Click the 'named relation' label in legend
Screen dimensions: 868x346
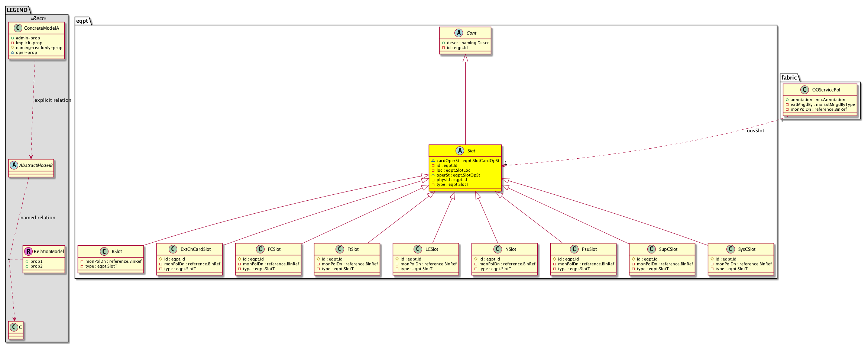point(38,218)
